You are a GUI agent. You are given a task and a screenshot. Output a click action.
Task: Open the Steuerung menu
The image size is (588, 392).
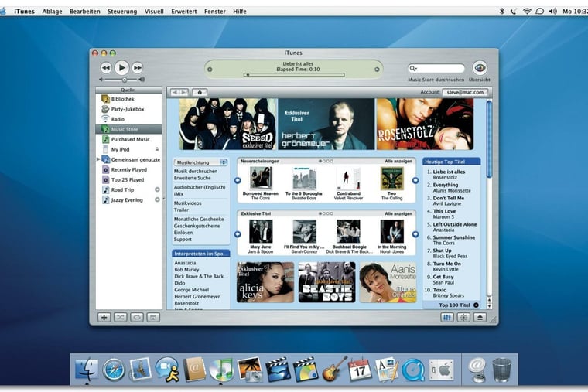point(122,12)
